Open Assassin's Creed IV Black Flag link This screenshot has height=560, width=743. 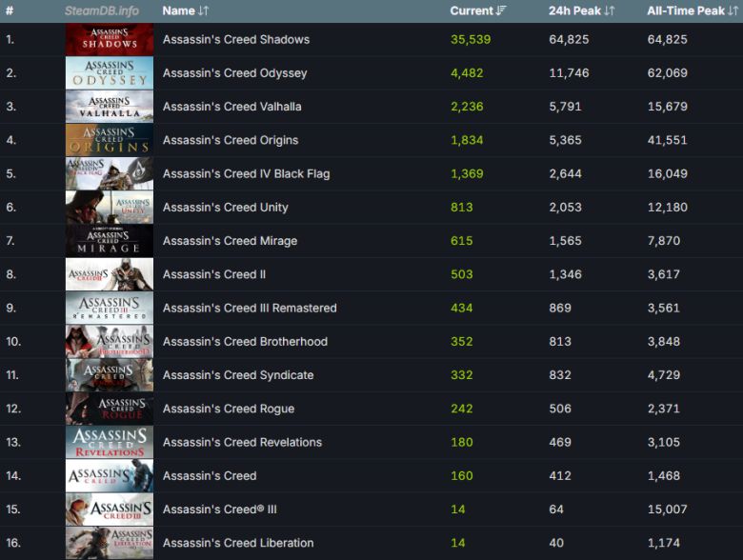tap(246, 174)
